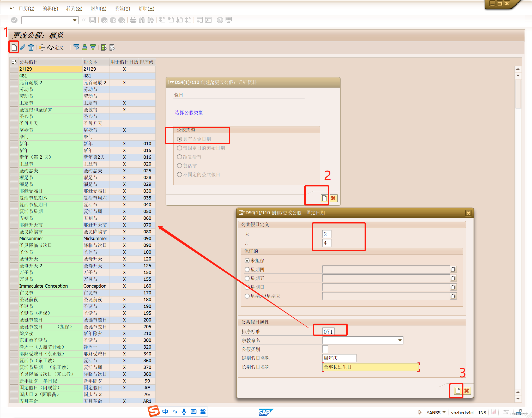
Task: Select the 星期四 radio button
Action: tap(247, 269)
